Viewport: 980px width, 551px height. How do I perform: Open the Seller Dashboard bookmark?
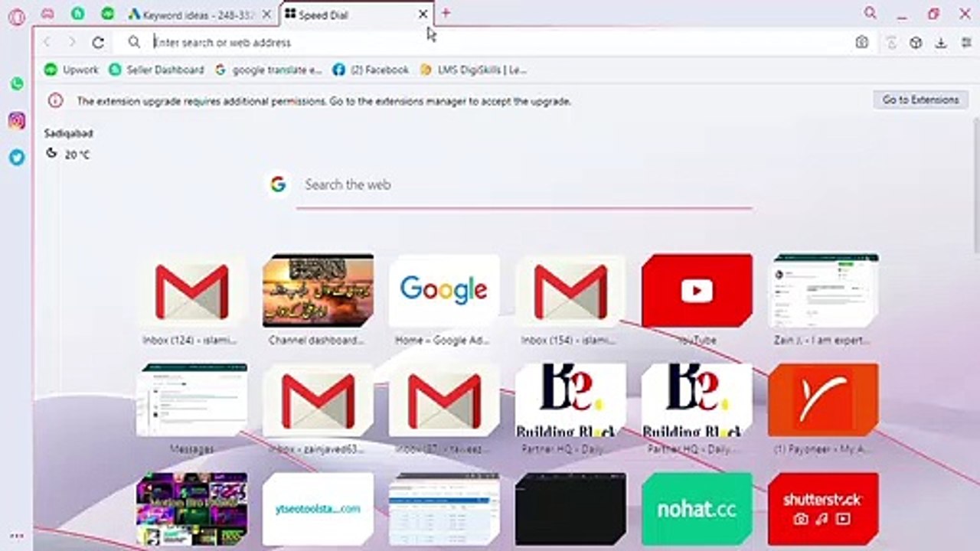(x=156, y=70)
